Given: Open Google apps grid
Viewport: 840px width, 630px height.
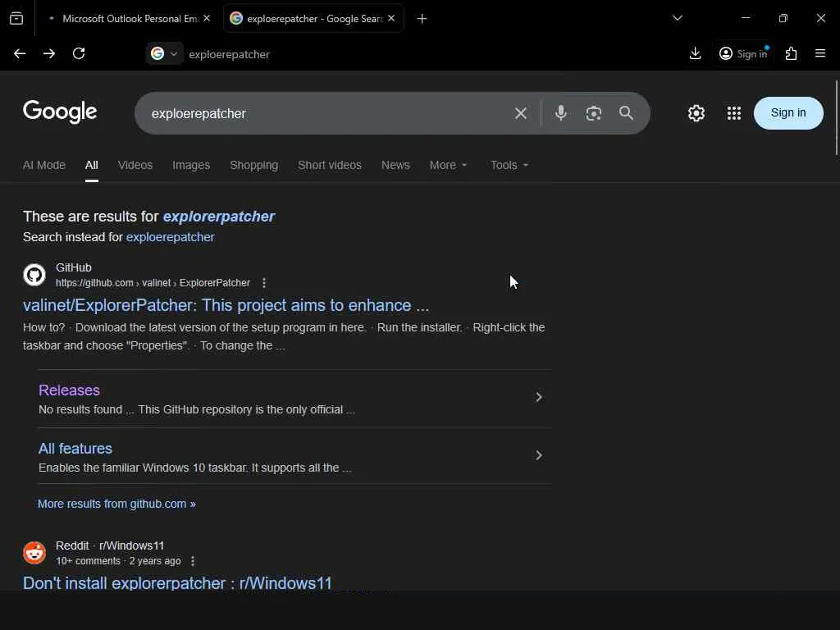Looking at the screenshot, I should pyautogui.click(x=734, y=113).
